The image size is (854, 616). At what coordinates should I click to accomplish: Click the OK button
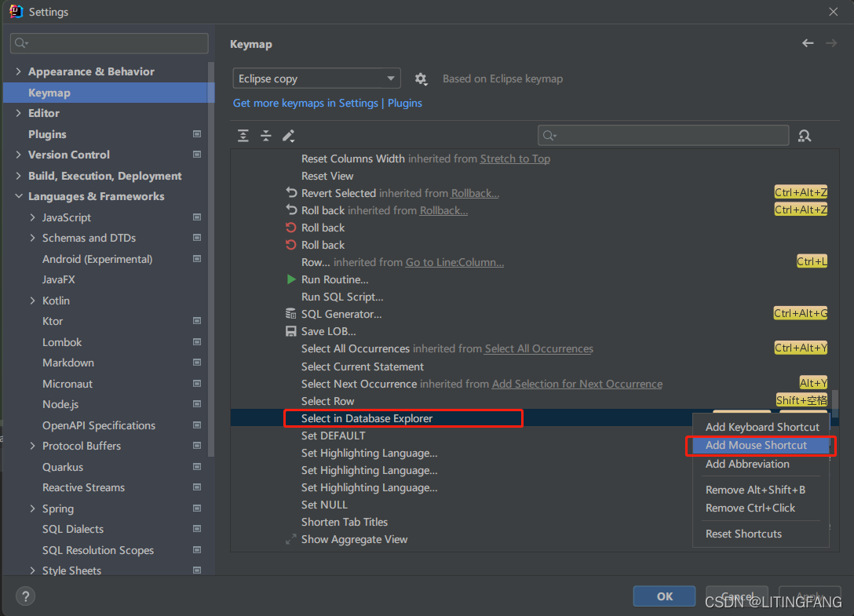[664, 596]
